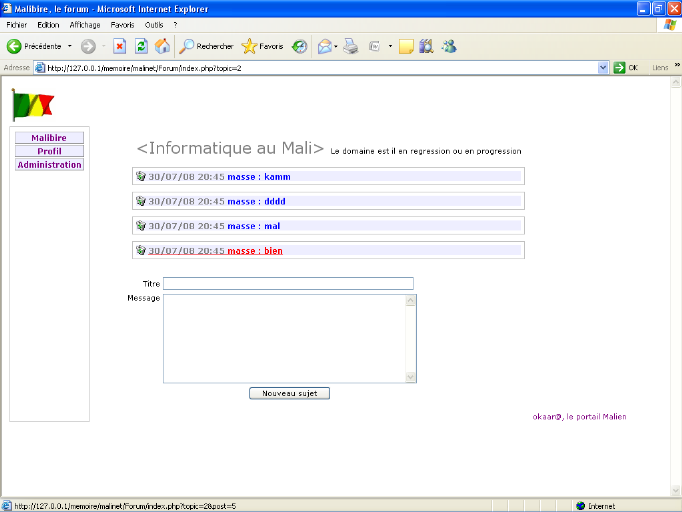The width and height of the screenshot is (682, 512).
Task: Open the Précédente history dropdown arrow
Action: click(70, 46)
